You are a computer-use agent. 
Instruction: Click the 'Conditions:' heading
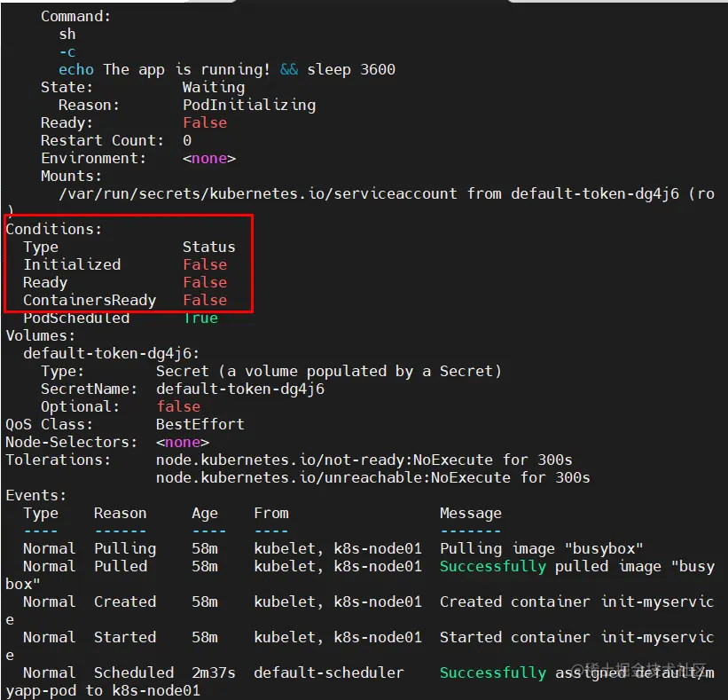(53, 230)
